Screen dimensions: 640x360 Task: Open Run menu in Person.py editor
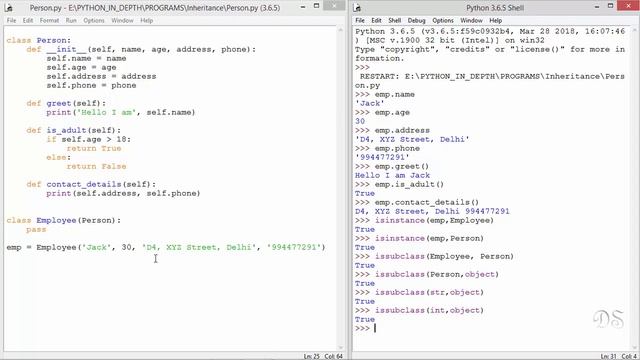coord(71,20)
